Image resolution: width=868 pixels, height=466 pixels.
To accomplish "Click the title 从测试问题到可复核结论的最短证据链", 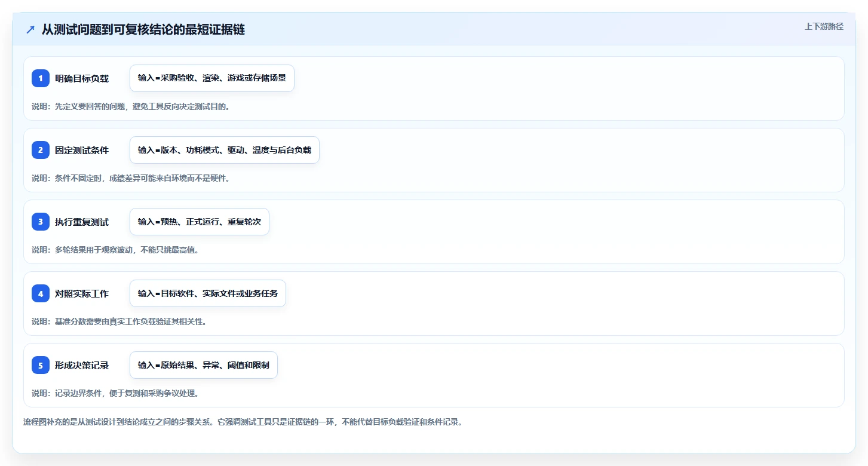I will (x=143, y=30).
